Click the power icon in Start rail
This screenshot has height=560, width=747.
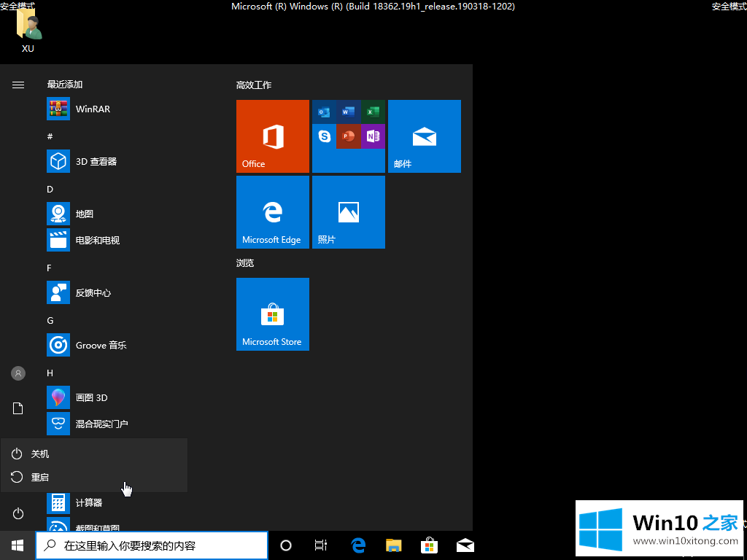click(x=18, y=513)
